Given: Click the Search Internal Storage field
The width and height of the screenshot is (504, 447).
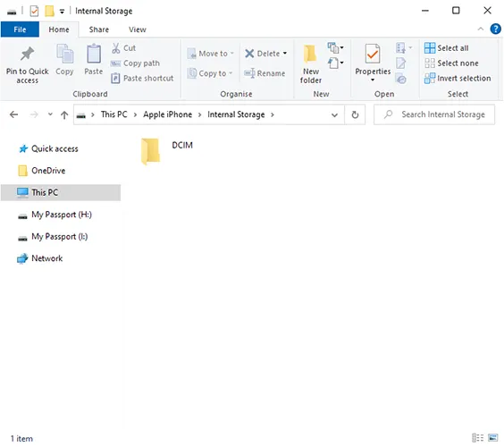Looking at the screenshot, I should (x=434, y=114).
